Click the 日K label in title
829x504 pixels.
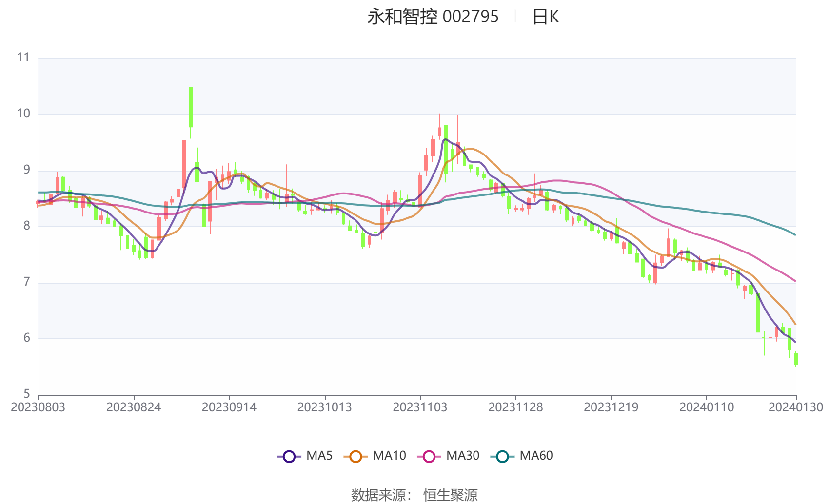tap(546, 17)
